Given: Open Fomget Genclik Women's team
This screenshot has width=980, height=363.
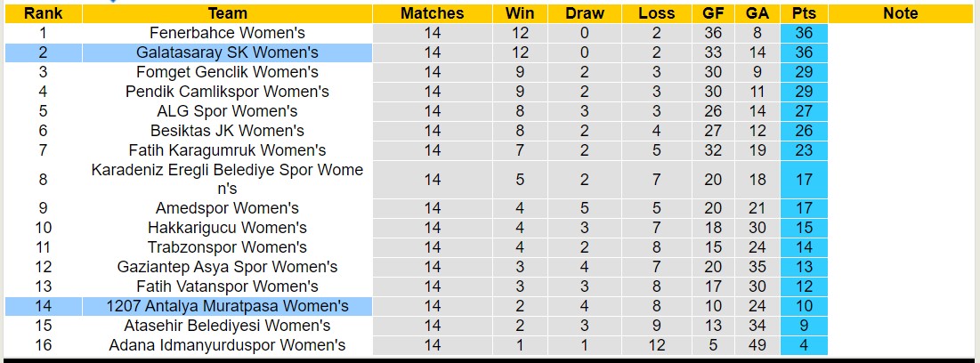Looking at the screenshot, I should point(227,72).
